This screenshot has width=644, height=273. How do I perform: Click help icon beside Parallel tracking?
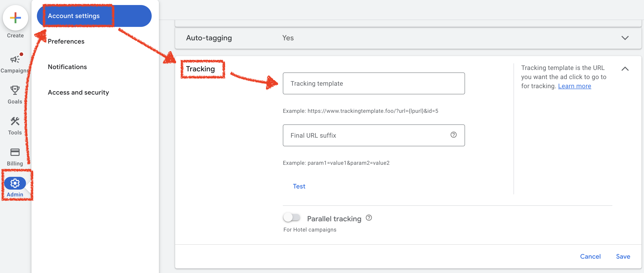coord(369,218)
